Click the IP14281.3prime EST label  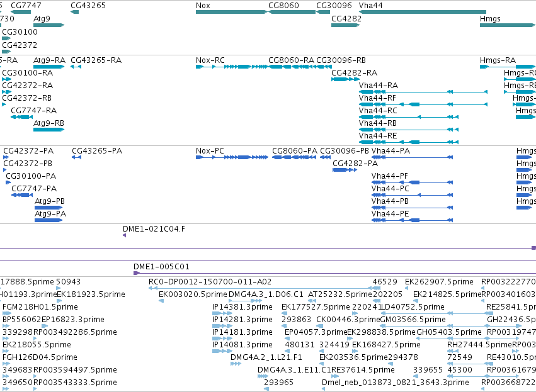click(242, 320)
